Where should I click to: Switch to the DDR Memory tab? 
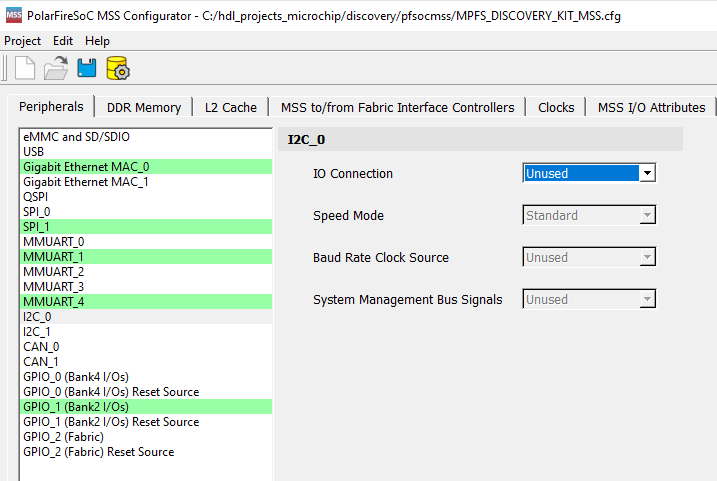pos(144,107)
